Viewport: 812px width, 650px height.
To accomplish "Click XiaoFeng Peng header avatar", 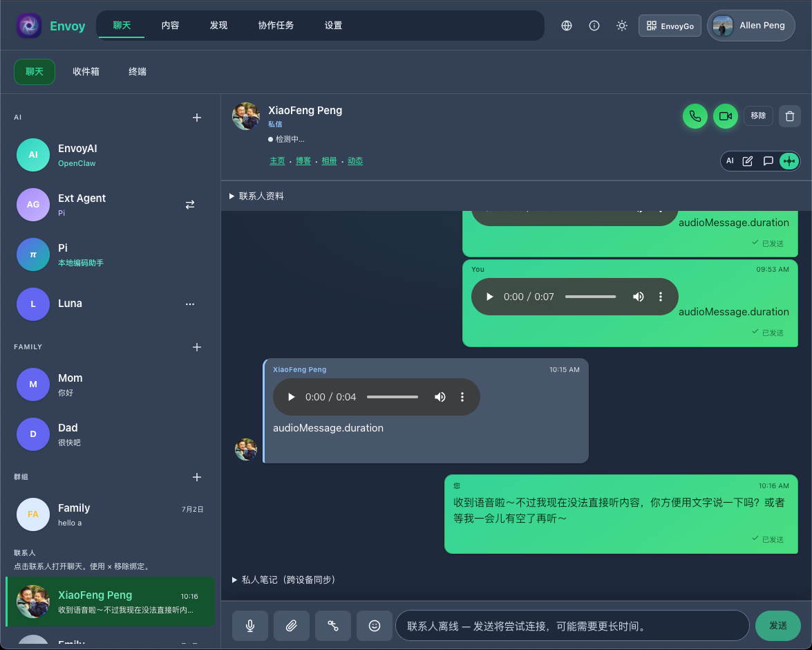I will tap(246, 116).
